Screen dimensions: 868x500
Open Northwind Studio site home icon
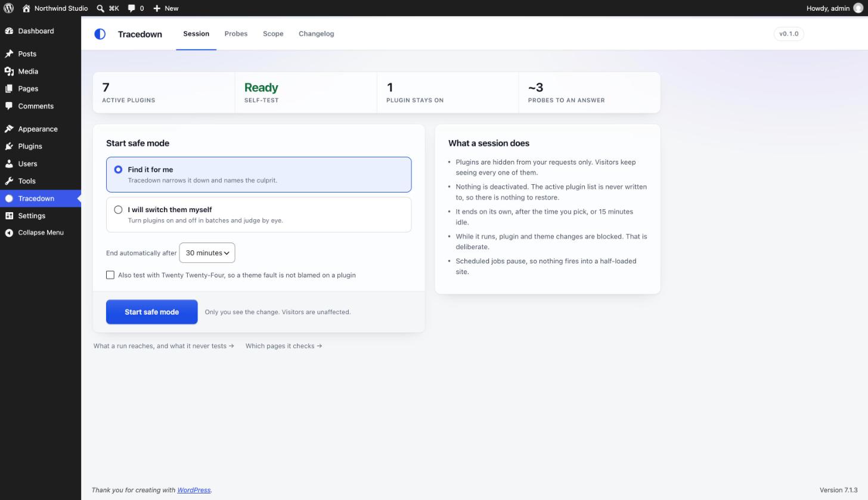pos(26,8)
